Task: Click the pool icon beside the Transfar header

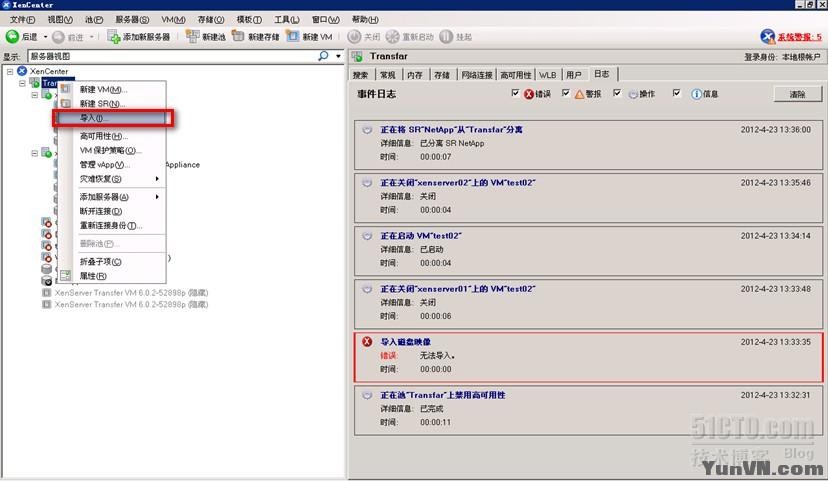Action: [x=357, y=56]
